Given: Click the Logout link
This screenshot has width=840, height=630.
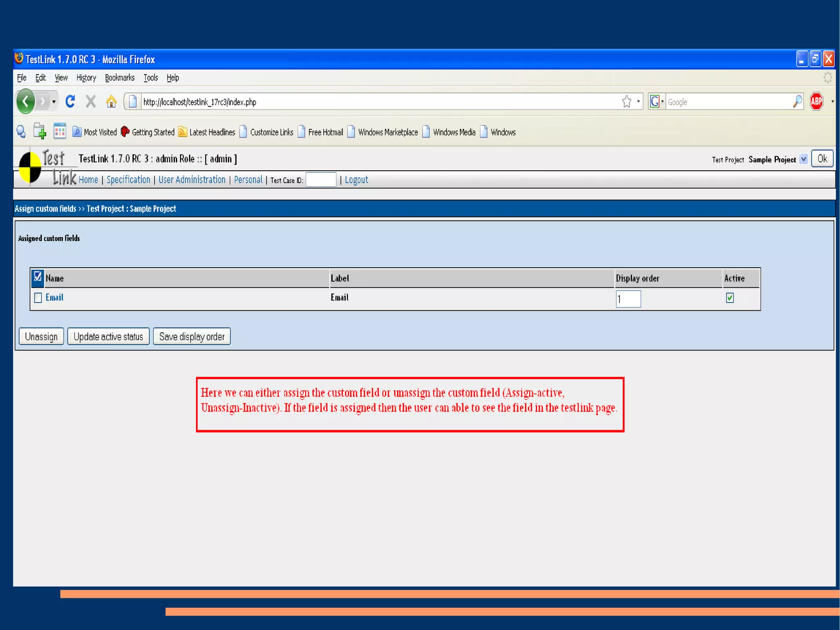Looking at the screenshot, I should (x=356, y=180).
